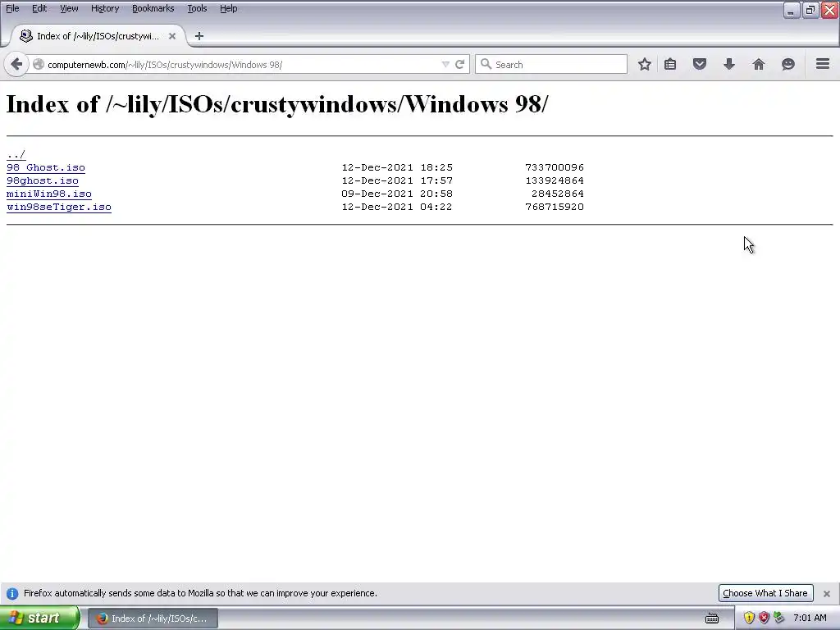This screenshot has height=630, width=840.
Task: Open the Bookmarks menu
Action: click(x=153, y=8)
